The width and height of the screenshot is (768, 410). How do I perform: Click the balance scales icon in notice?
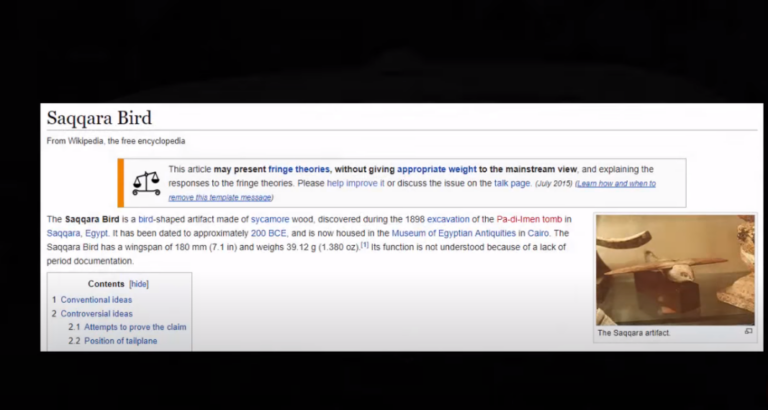[146, 184]
